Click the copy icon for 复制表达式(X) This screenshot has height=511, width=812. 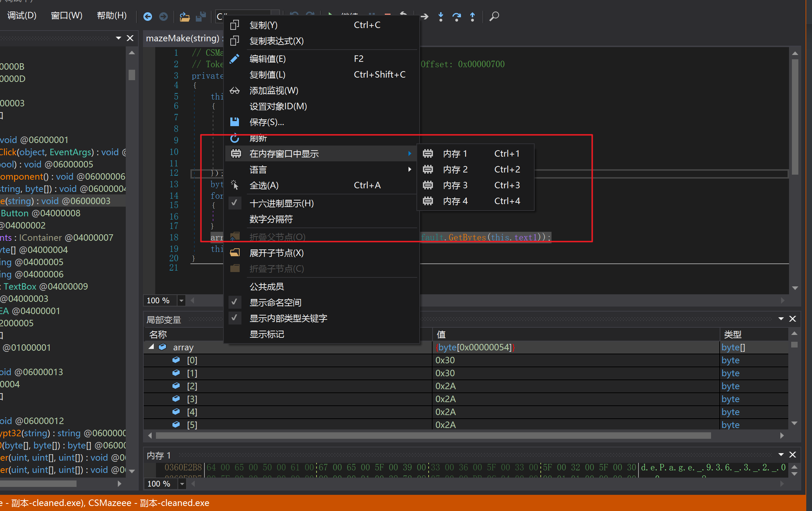click(x=235, y=41)
